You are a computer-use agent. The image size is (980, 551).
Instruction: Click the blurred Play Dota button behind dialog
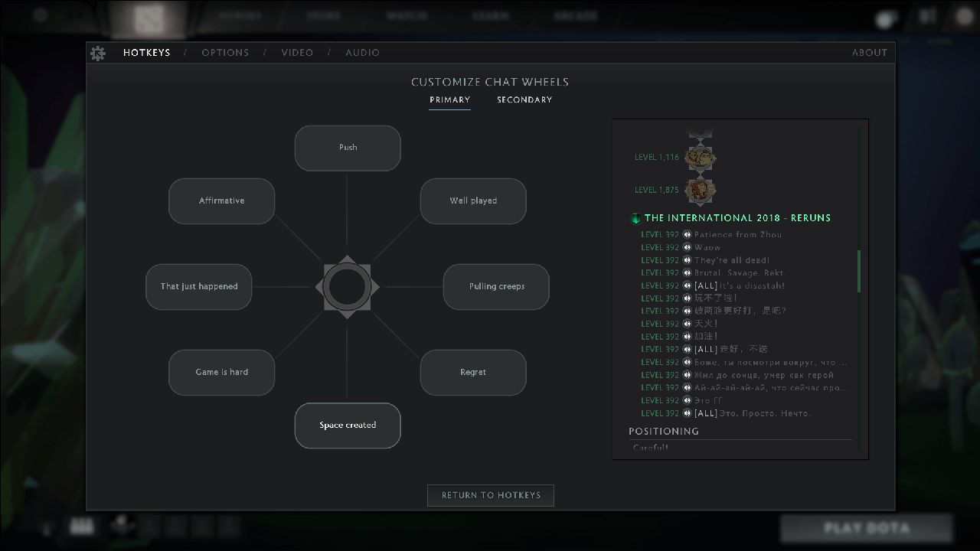point(867,528)
